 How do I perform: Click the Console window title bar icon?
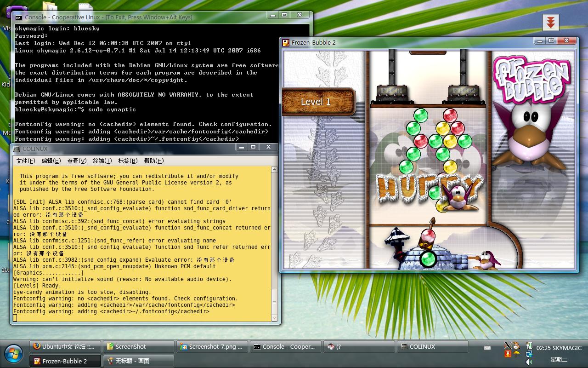(18, 17)
